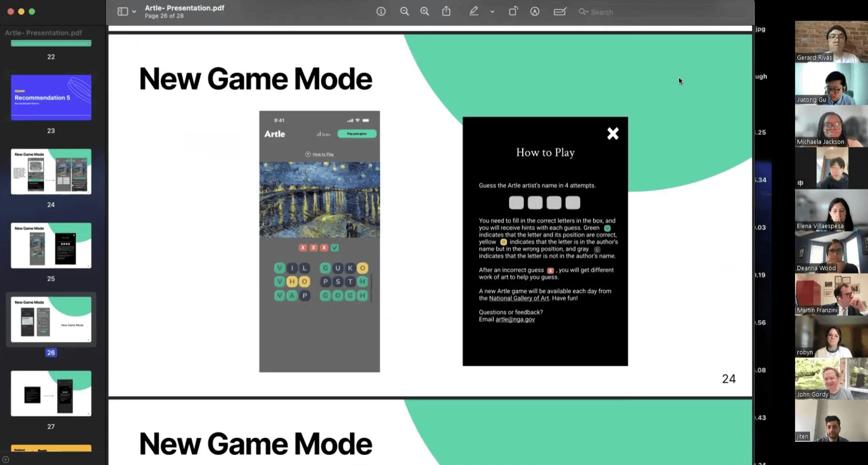Select robyn's video tile
Viewport: 868px width, 465px height.
coord(831,336)
